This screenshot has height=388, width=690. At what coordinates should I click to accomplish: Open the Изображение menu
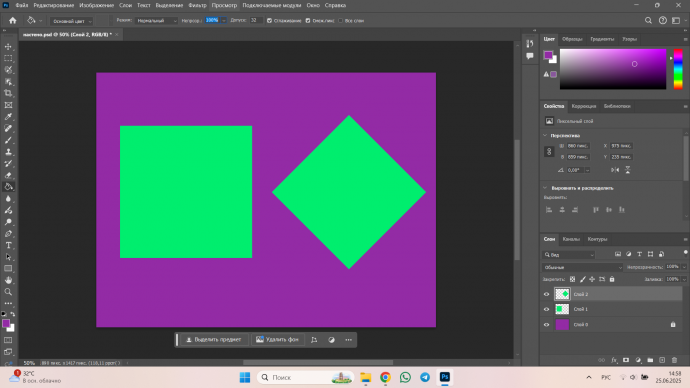point(96,5)
